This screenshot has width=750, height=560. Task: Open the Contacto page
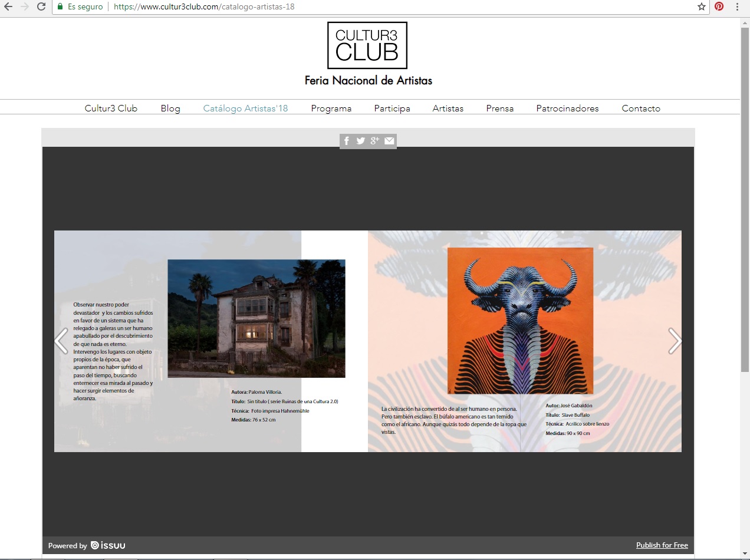641,108
